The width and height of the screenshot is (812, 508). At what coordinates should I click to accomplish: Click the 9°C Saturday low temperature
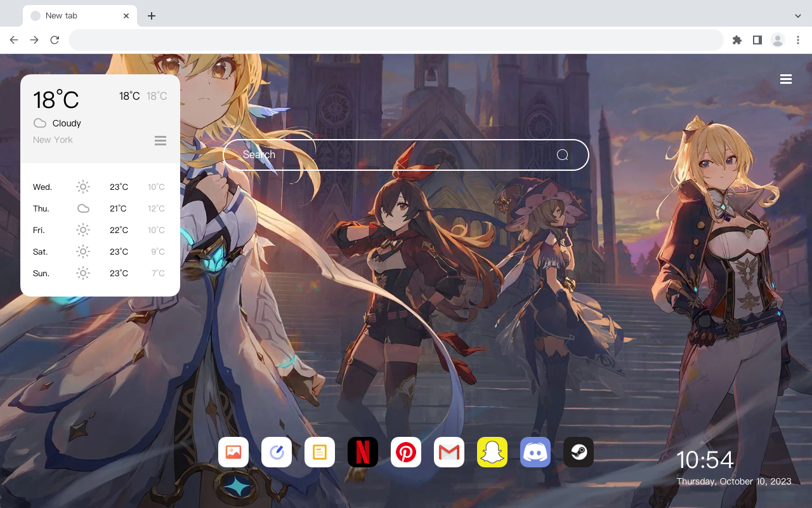[158, 251]
